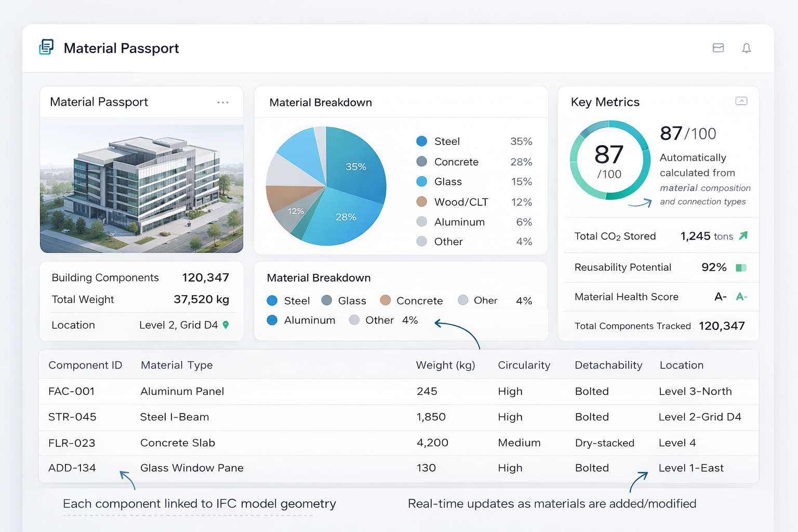The height and width of the screenshot is (532, 798).
Task: Toggle the Aluminum dot in lower breakdown
Action: (x=272, y=320)
